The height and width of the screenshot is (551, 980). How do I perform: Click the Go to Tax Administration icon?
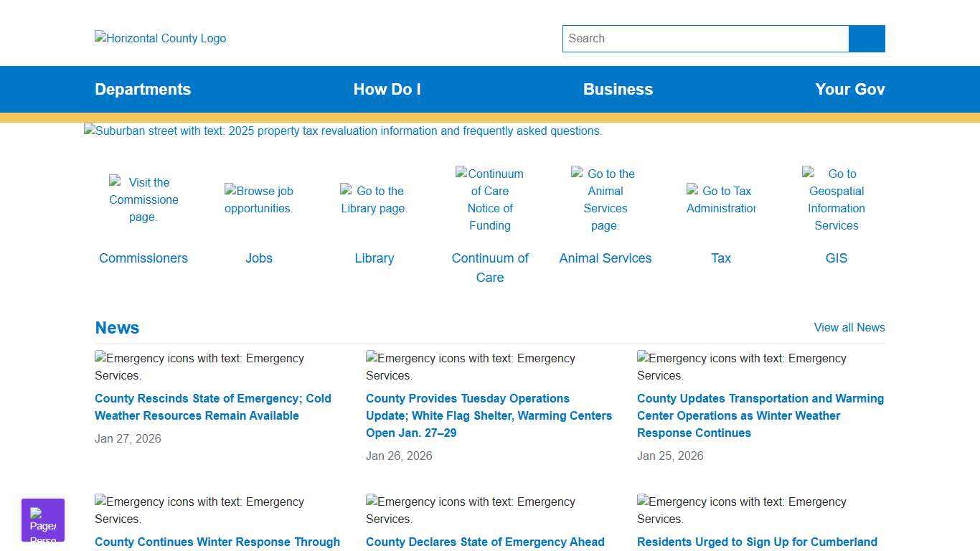pos(720,199)
